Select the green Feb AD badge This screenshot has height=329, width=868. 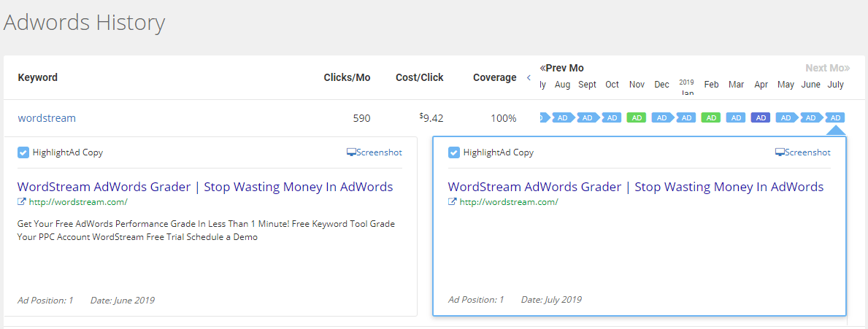point(711,117)
